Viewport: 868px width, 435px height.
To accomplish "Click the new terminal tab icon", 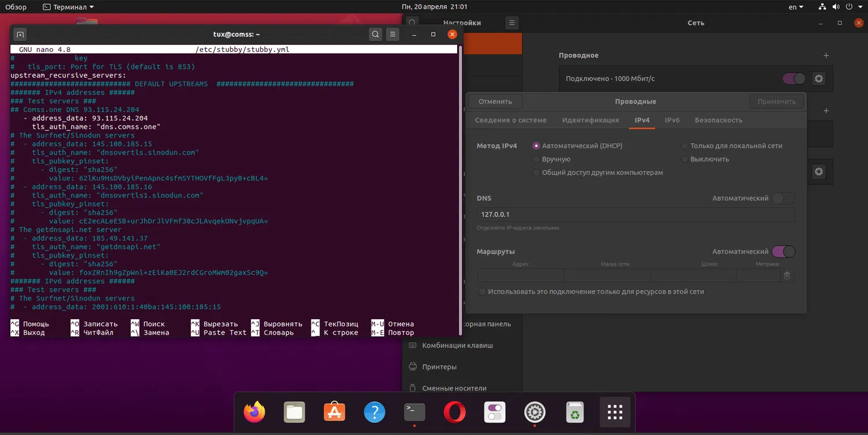I will (x=20, y=35).
